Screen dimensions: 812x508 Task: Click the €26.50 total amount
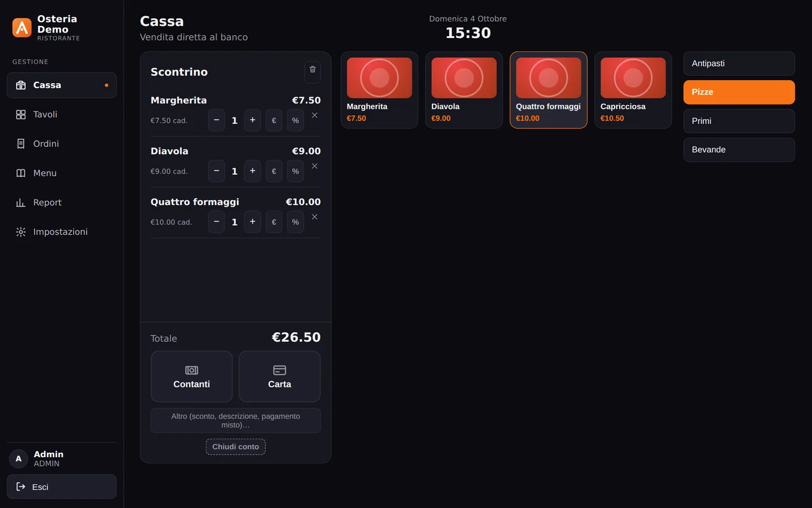(296, 337)
